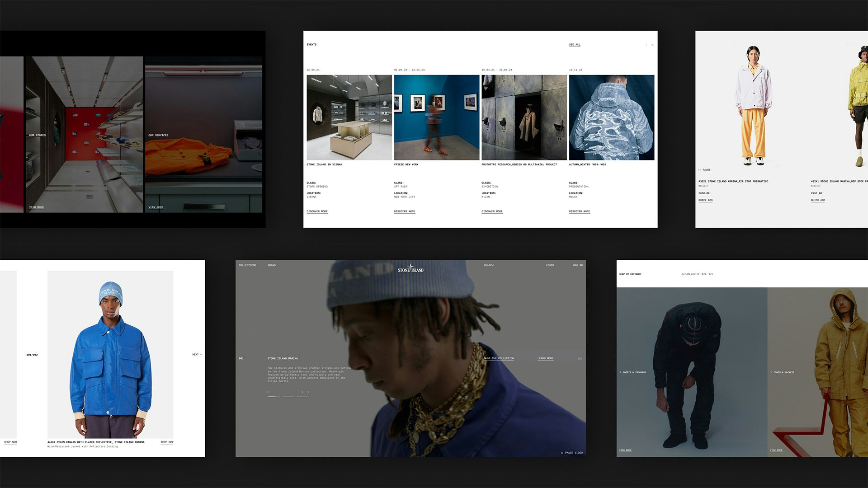
Task: Open blue nylon canvas jacket image
Action: (x=110, y=354)
